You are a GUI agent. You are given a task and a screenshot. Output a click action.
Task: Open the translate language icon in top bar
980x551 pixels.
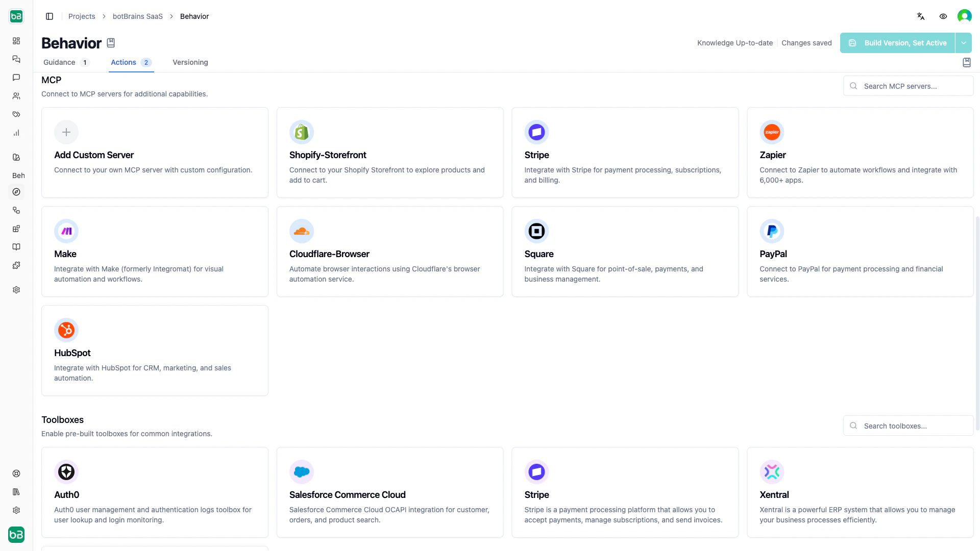921,16
